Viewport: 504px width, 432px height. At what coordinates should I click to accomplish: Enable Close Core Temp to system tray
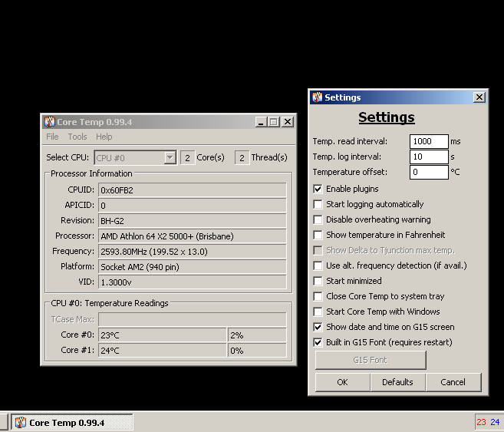point(318,296)
